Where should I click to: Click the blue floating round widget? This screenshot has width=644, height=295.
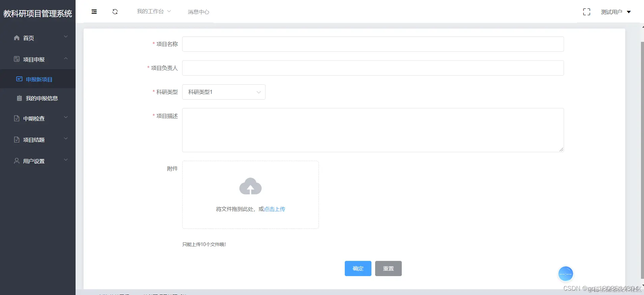[x=566, y=274]
